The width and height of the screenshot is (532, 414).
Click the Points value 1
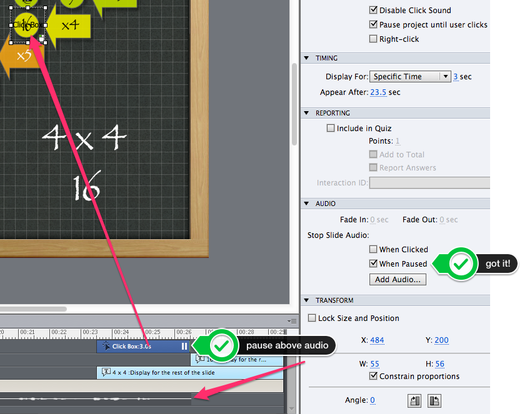tap(398, 141)
